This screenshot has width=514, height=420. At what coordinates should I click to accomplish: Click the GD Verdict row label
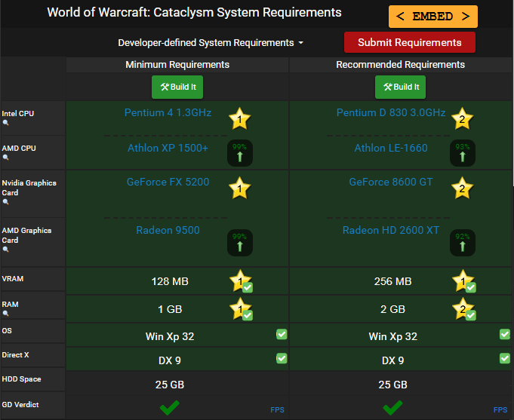point(20,405)
